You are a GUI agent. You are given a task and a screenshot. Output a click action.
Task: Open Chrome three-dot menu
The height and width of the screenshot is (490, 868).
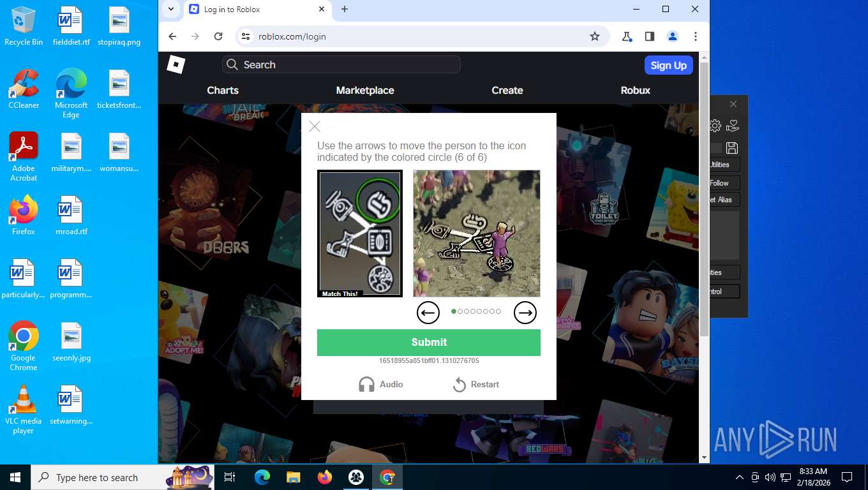pyautogui.click(x=696, y=36)
